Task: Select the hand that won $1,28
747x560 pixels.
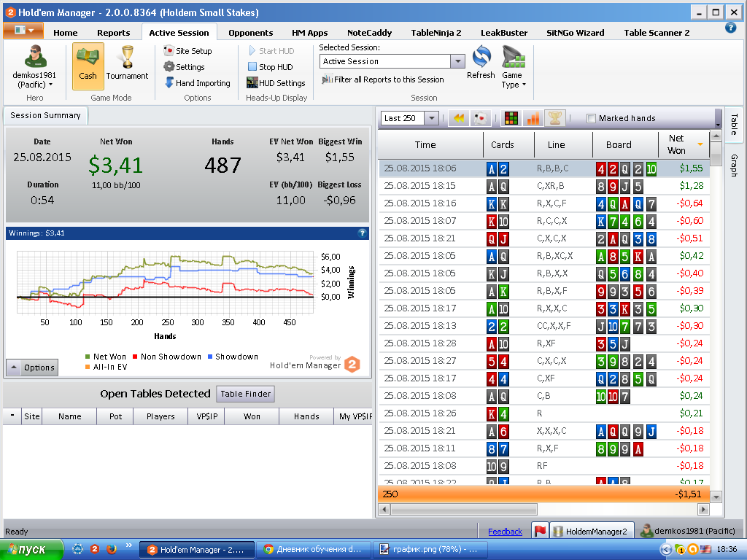Action: (x=544, y=186)
